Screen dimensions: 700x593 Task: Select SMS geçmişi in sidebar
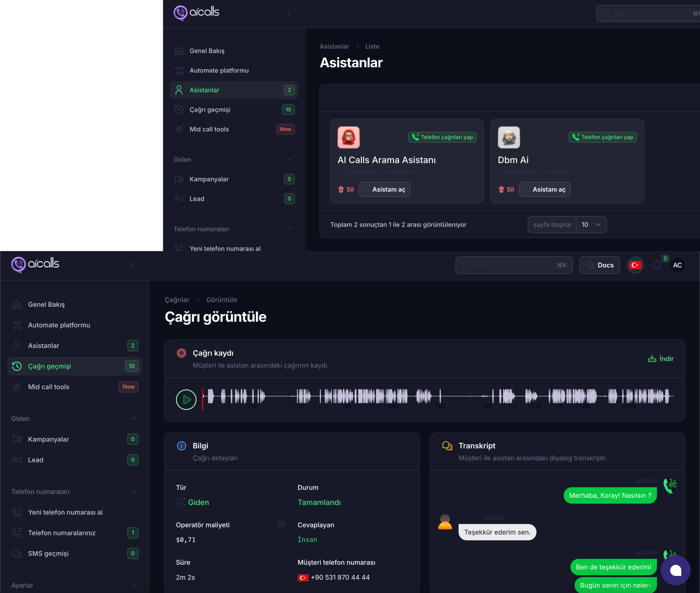click(x=48, y=553)
